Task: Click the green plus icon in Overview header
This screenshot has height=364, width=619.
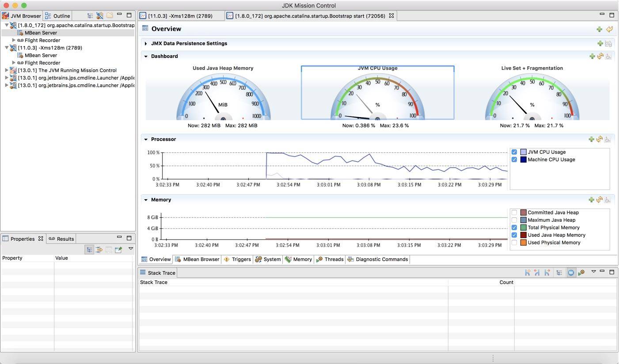Action: tap(599, 29)
